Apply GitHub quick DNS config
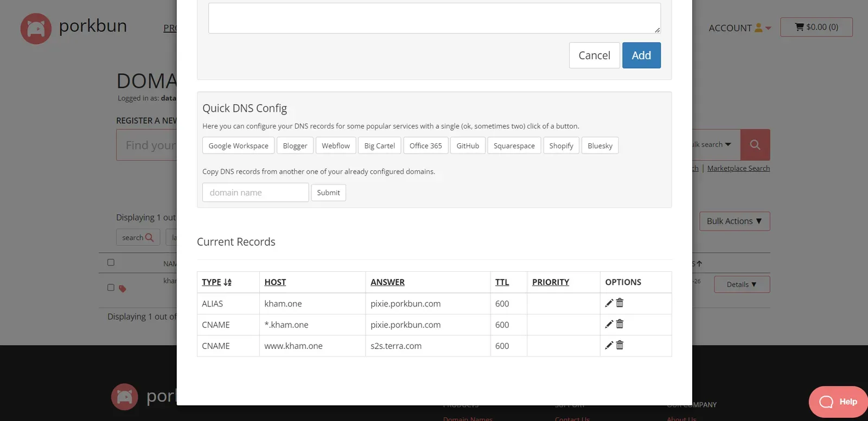Screen dimensions: 868x421 pyautogui.click(x=468, y=145)
